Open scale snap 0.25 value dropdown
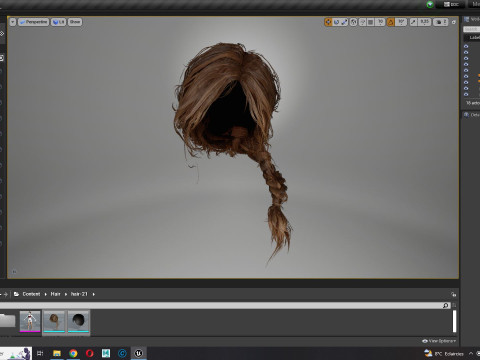 (424, 22)
